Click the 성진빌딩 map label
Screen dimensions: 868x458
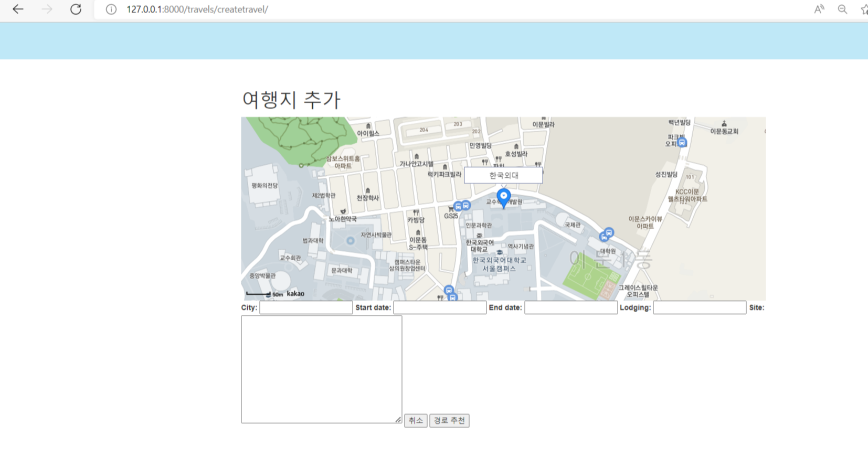click(666, 175)
